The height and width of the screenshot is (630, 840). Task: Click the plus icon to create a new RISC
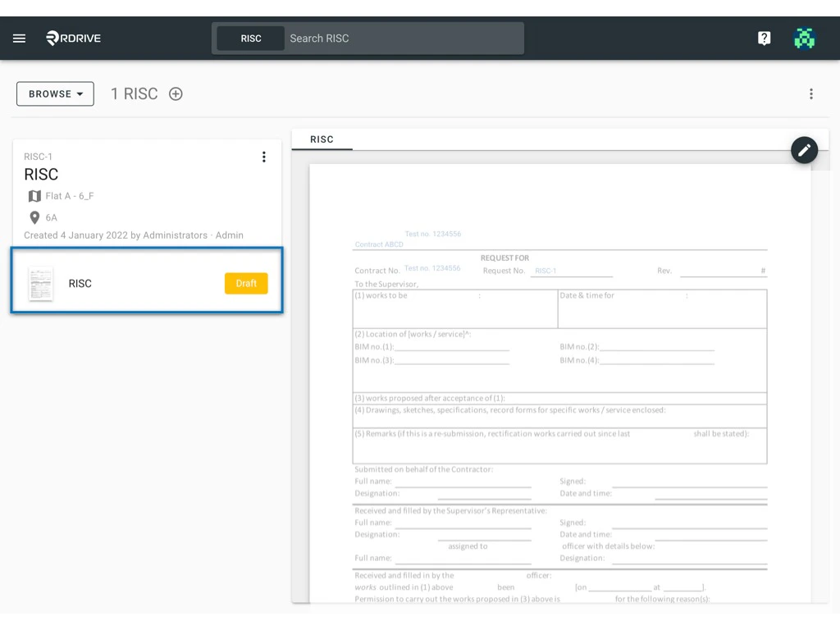(x=175, y=94)
